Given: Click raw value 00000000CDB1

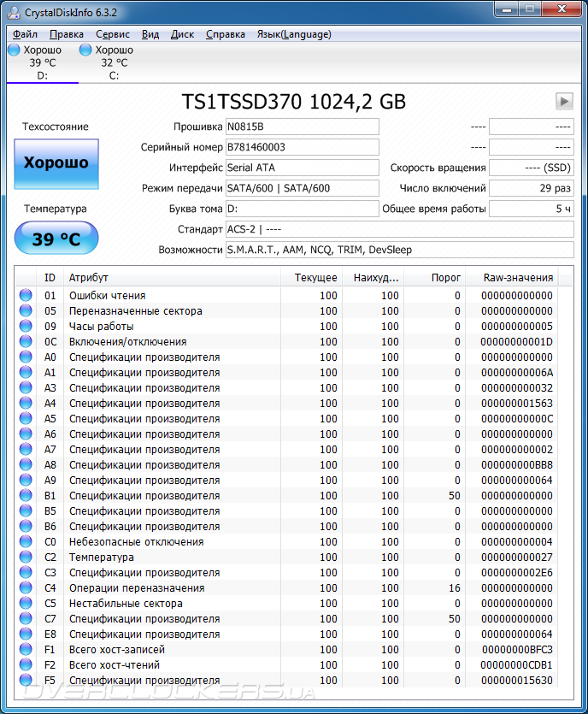Looking at the screenshot, I should click(516, 664).
